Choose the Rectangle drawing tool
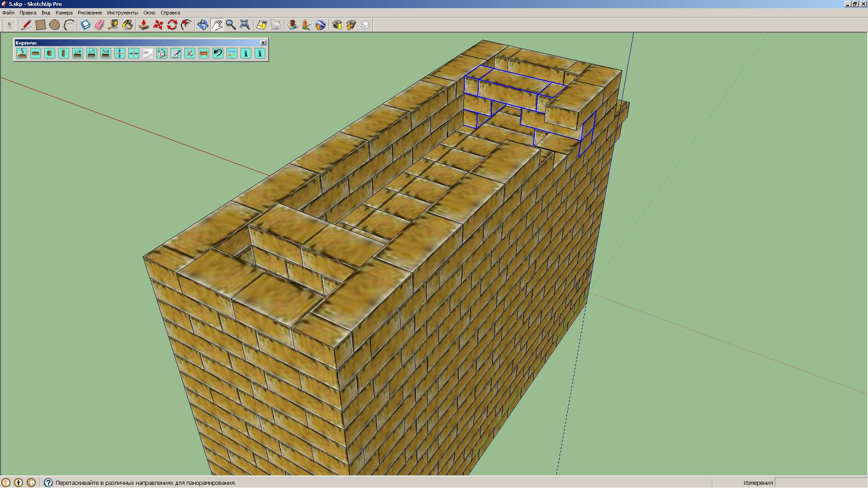Screen dimensions: 868x488 [x=41, y=25]
